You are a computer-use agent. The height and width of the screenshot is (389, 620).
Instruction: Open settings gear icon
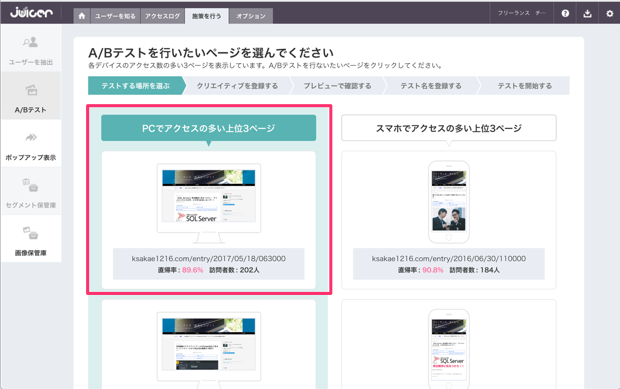pos(609,13)
